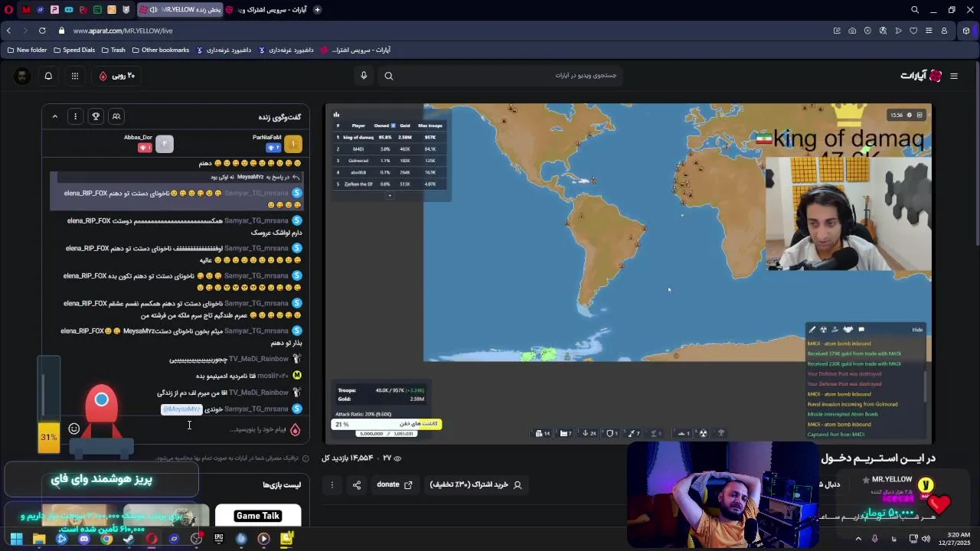Toggle the stream theater mode icon

920,115
